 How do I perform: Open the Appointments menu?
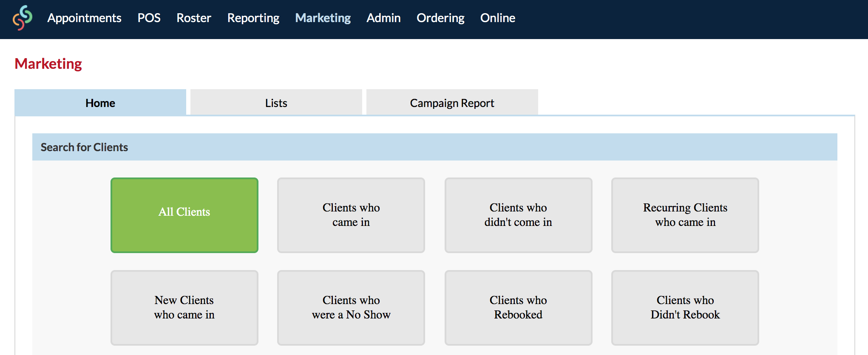pyautogui.click(x=84, y=18)
